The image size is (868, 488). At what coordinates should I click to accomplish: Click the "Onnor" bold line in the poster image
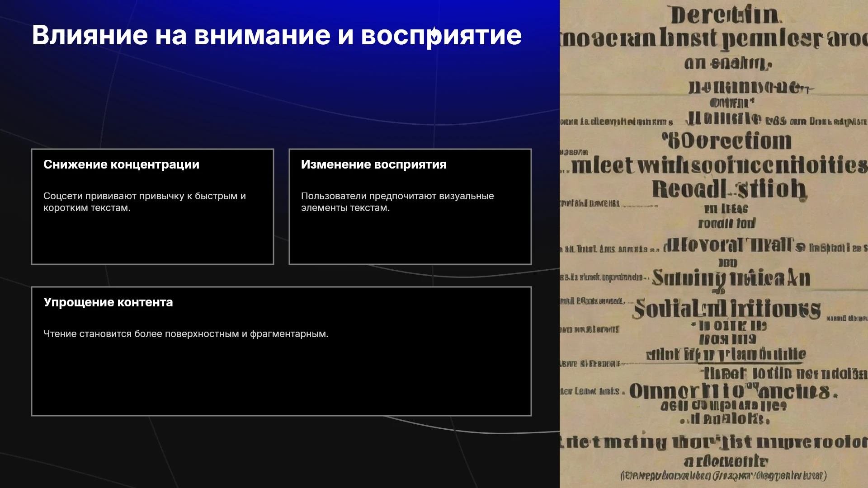732,391
